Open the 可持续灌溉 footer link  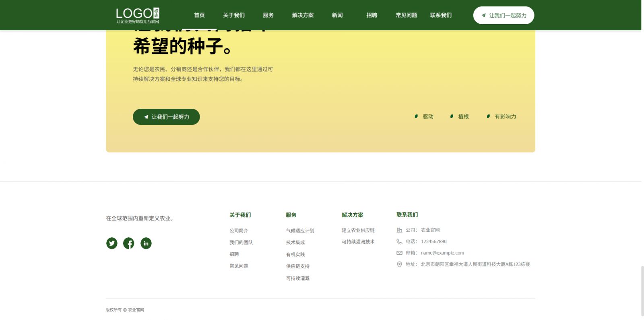pos(298,278)
